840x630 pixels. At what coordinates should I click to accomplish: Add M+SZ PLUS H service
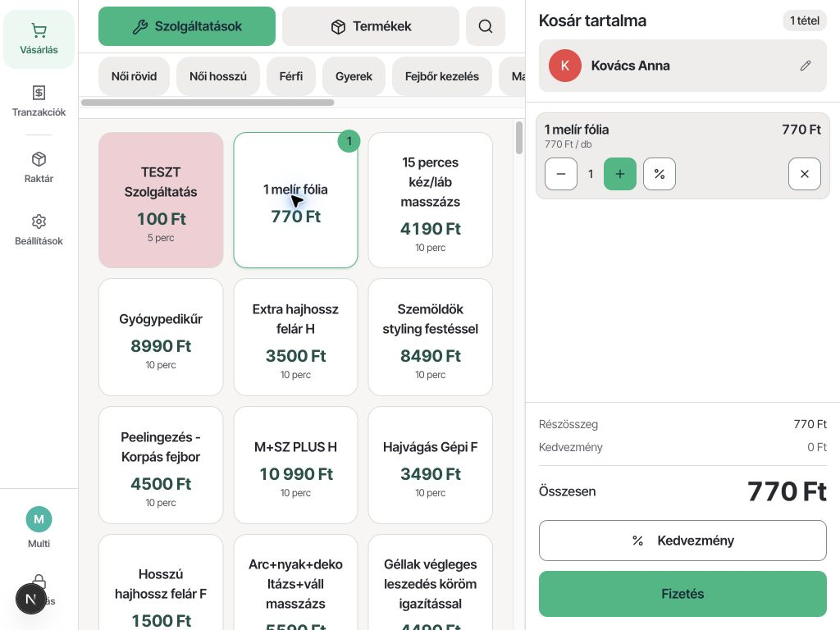coord(295,465)
